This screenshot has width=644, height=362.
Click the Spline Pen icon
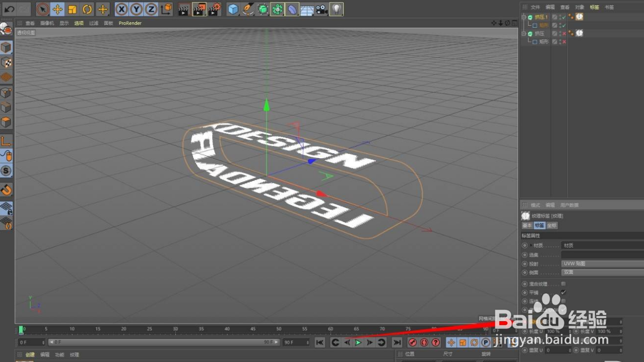247,9
